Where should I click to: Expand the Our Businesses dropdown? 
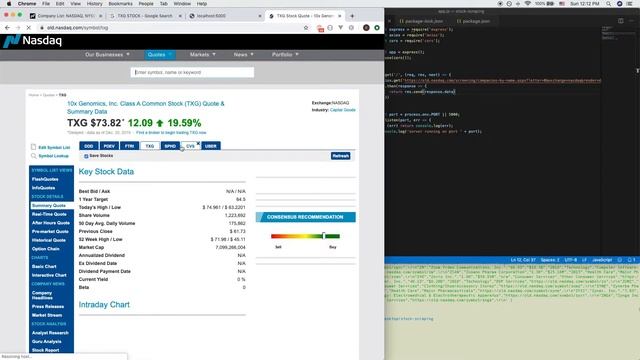coord(107,55)
